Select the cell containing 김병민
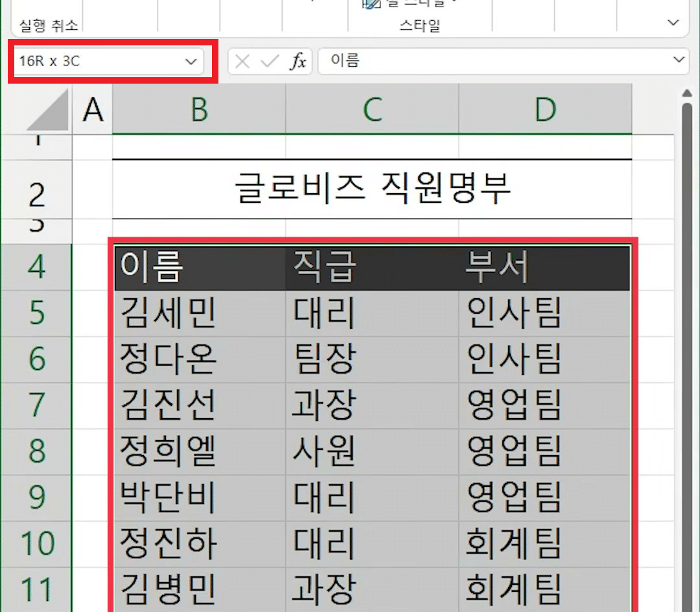 199,589
